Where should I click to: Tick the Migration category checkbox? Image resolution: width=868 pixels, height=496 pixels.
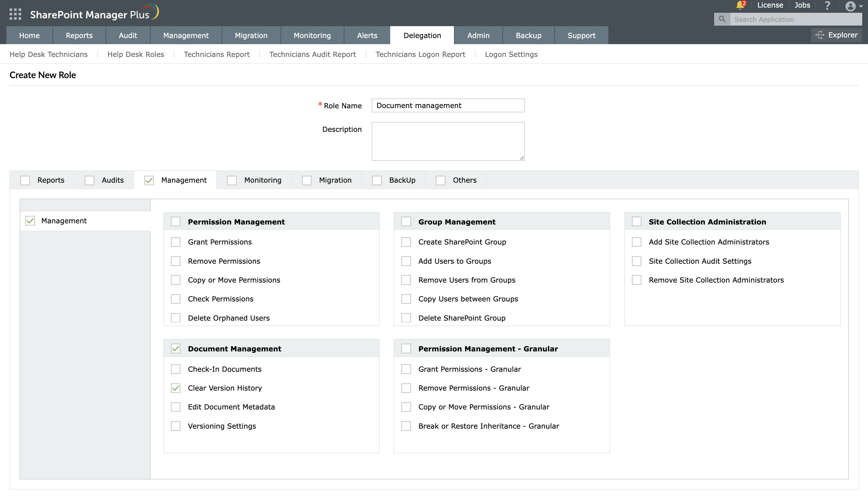click(x=307, y=180)
